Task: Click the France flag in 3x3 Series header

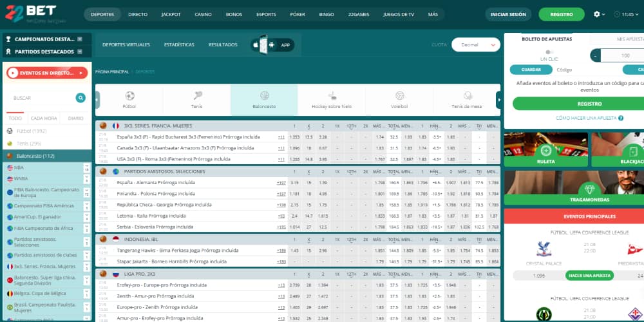Action: [115, 126]
